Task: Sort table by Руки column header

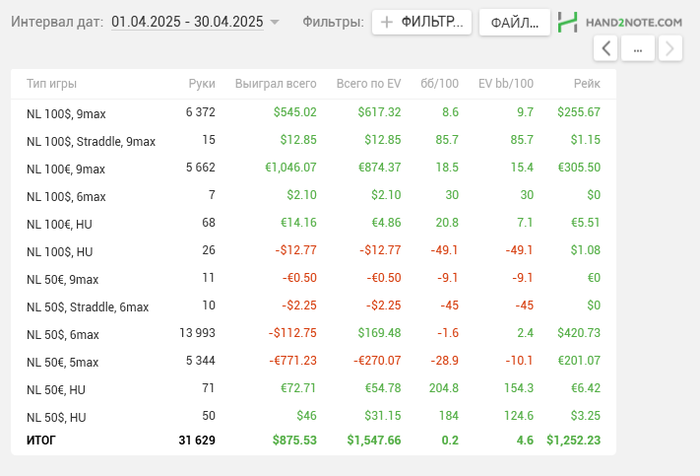Action: tap(201, 85)
